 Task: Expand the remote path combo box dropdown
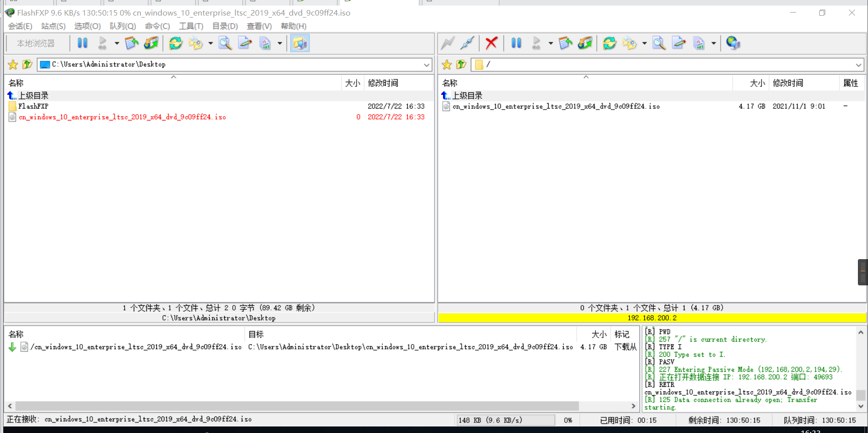pos(858,65)
